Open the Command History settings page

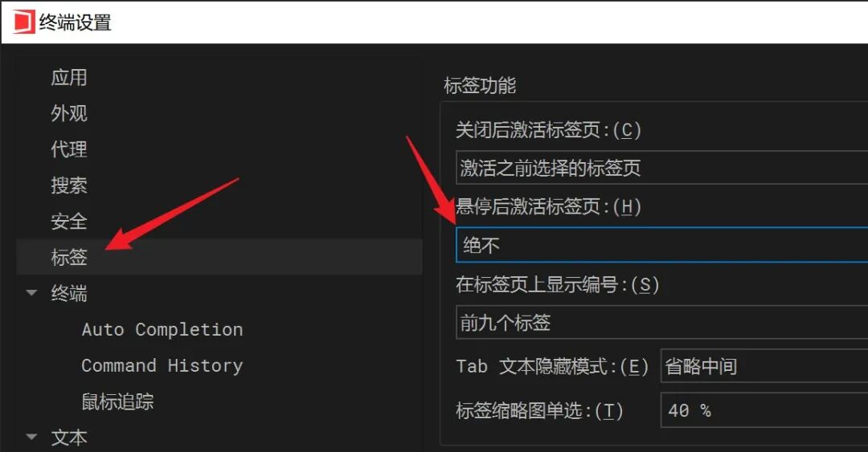[x=162, y=365]
